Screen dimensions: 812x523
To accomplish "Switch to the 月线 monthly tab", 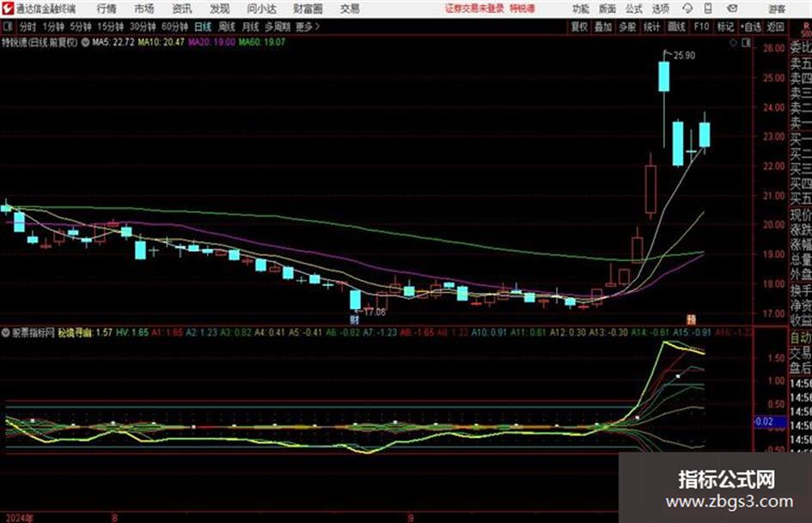I will coord(251,27).
